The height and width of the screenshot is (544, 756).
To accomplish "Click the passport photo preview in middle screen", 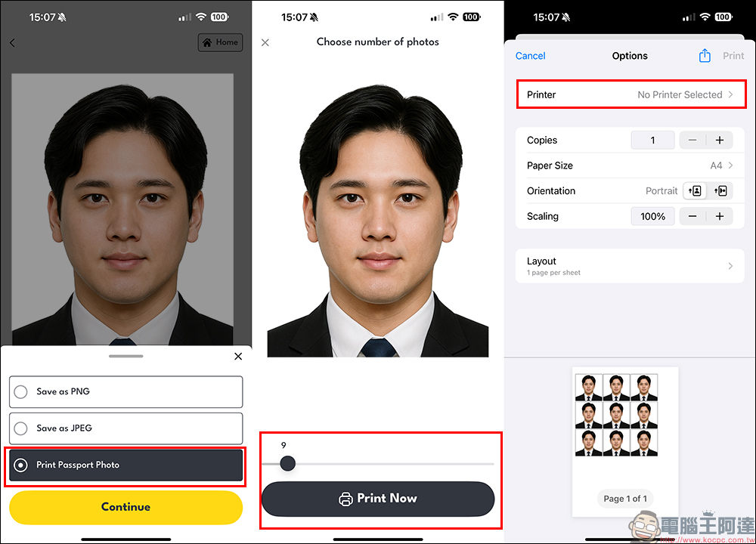I will point(378,221).
